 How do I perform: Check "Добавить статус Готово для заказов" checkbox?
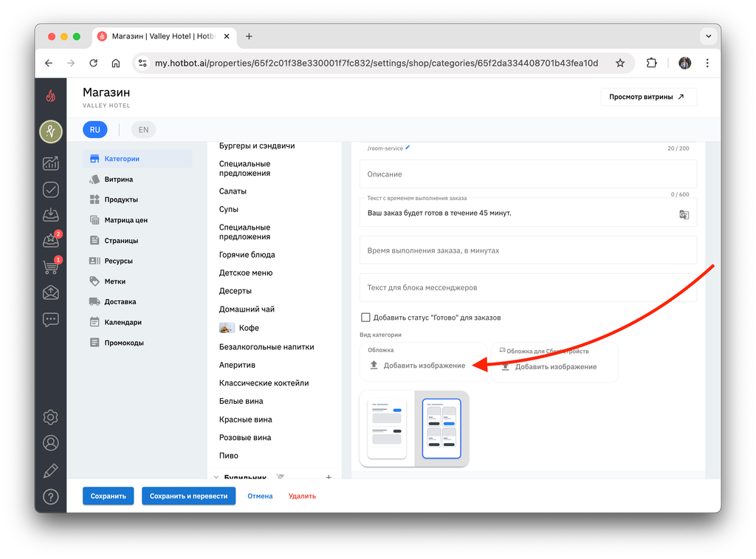tap(365, 318)
